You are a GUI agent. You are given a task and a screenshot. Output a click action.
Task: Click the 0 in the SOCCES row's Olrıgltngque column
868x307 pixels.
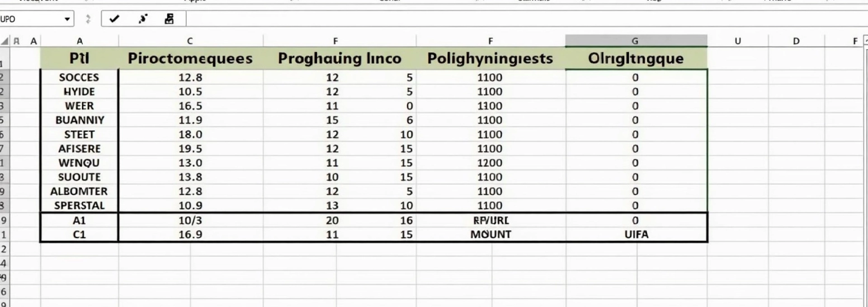coord(636,77)
